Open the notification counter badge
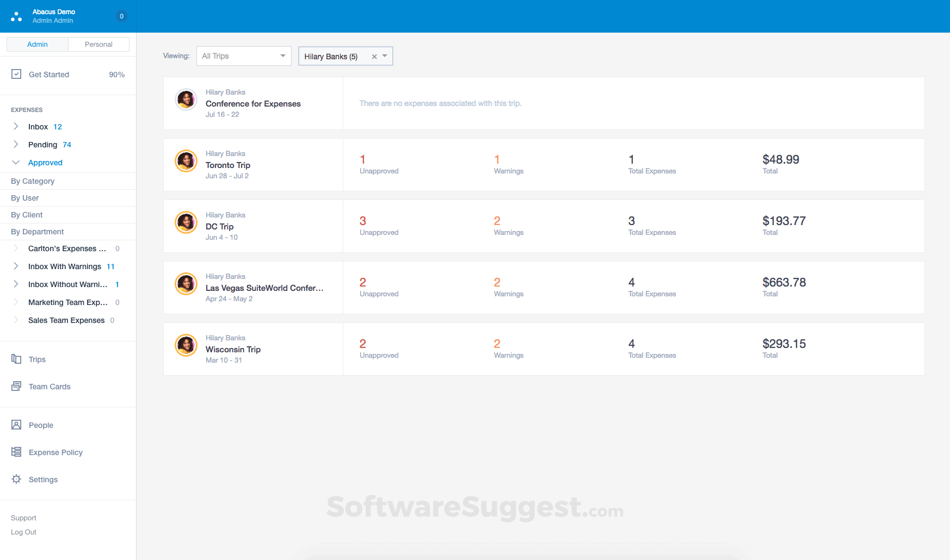 [x=121, y=16]
